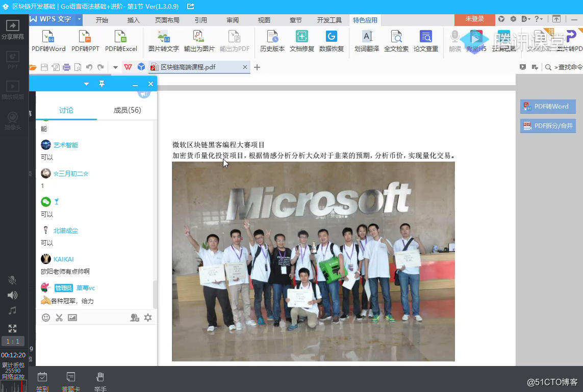Image resolution: width=583 pixels, height=392 pixels.
Task: Click the 1:1 scale button
Action: click(13, 341)
